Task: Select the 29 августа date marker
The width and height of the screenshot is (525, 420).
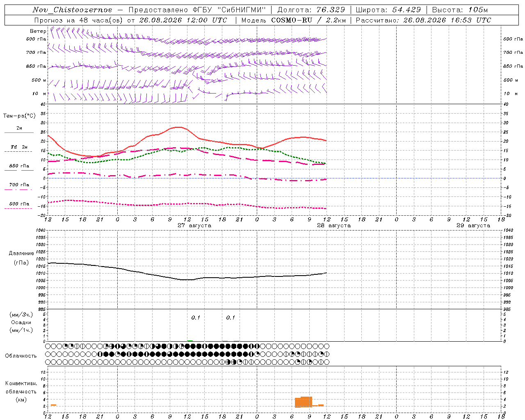Action: click(x=473, y=226)
